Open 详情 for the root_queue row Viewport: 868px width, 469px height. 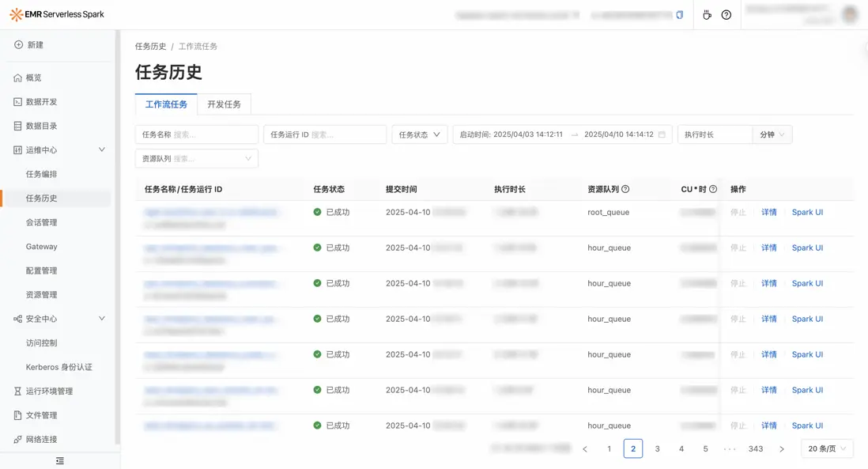[x=769, y=212]
